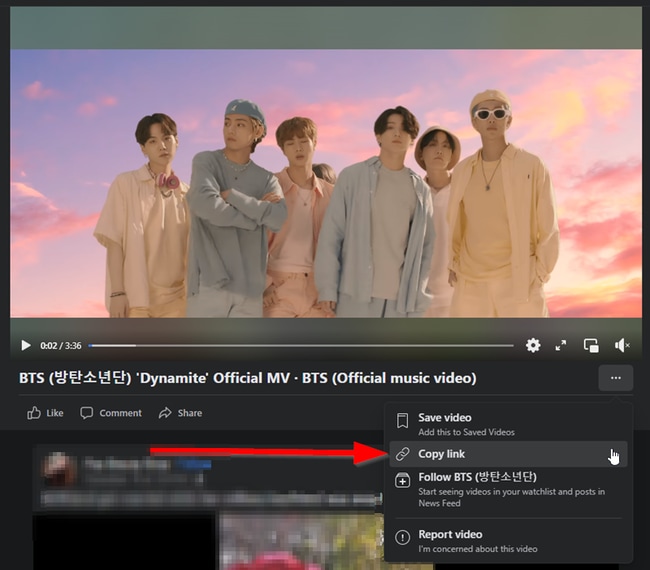
Task: Click the 0:02 / 3:36 time display
Action: (61, 345)
